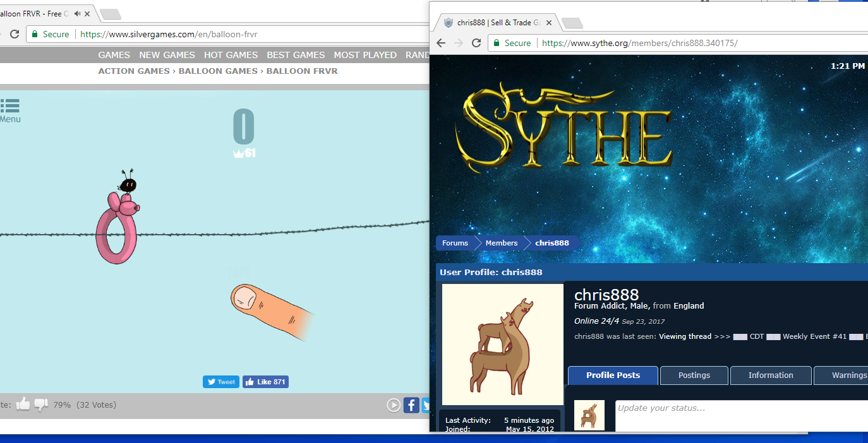Switch to the Information tab
868x443 pixels.
point(771,375)
